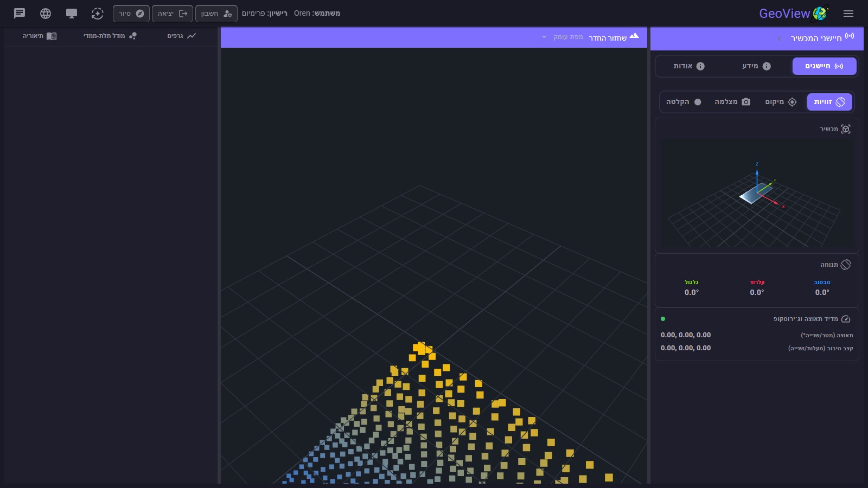Viewport: 868px width, 488px height.
Task: Click the עלרוד pitch value 0.0°
Action: [x=757, y=292]
